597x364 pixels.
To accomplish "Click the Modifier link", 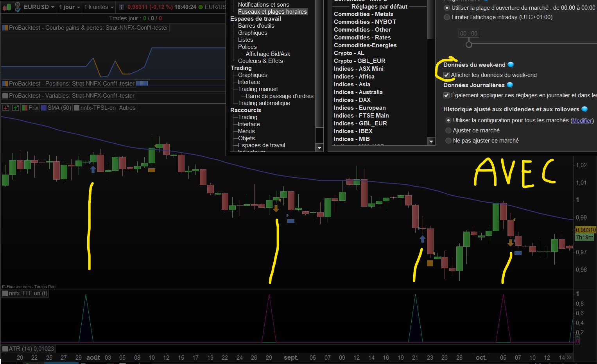I will point(582,121).
